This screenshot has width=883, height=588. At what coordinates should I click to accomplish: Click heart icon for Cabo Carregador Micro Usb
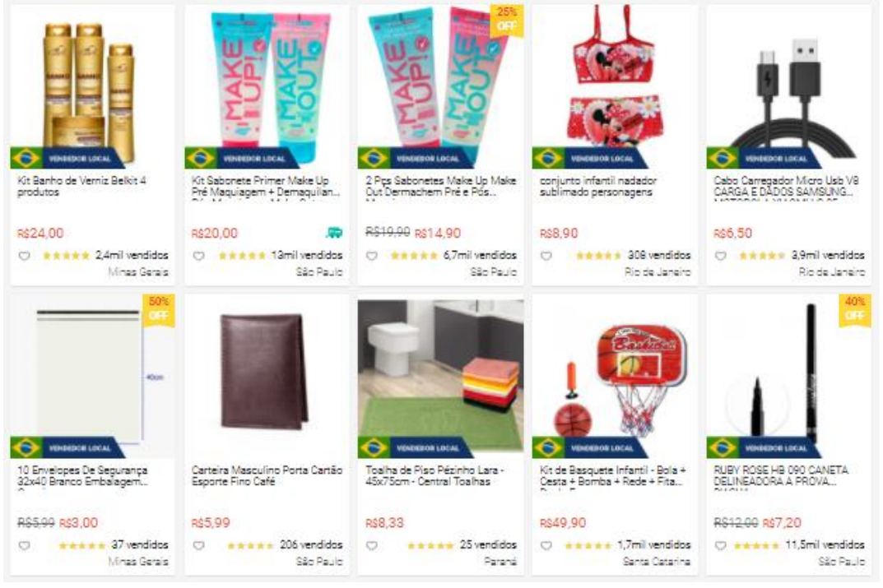tap(720, 256)
